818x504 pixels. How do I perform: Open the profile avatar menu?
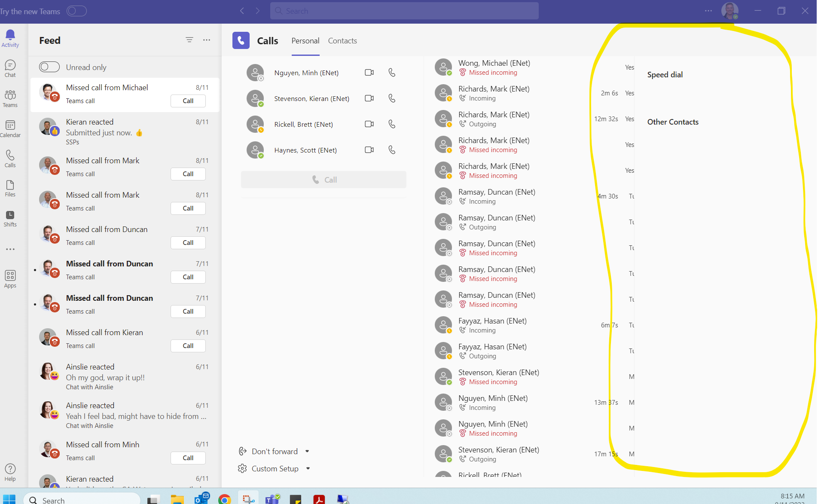pyautogui.click(x=730, y=11)
